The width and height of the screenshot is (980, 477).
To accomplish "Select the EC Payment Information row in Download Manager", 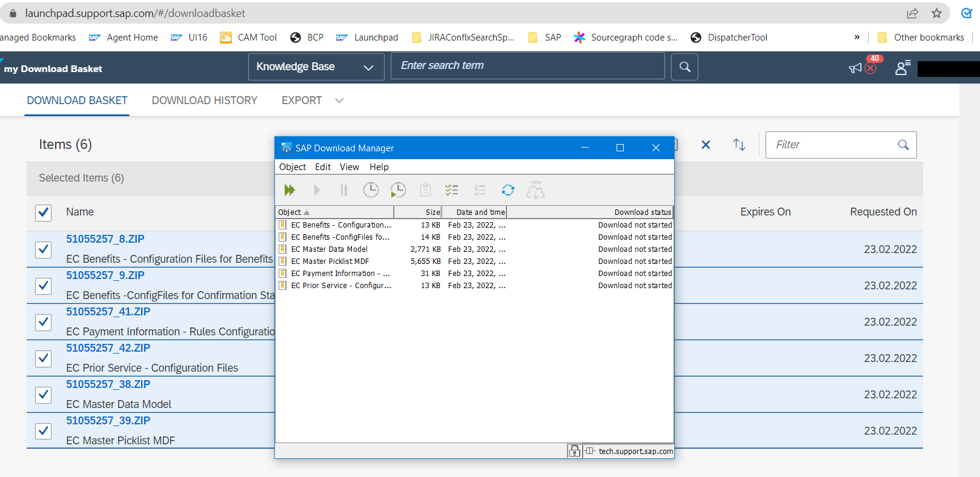I will [474, 273].
